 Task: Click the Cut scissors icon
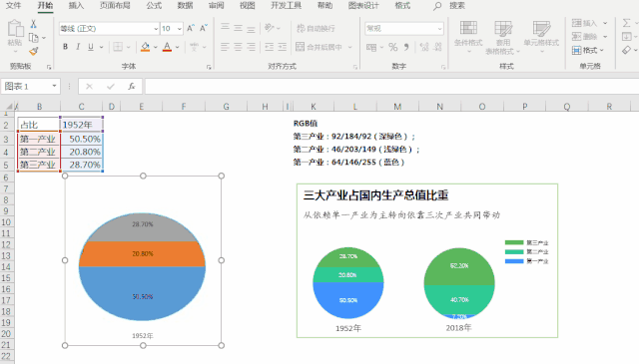point(33,24)
